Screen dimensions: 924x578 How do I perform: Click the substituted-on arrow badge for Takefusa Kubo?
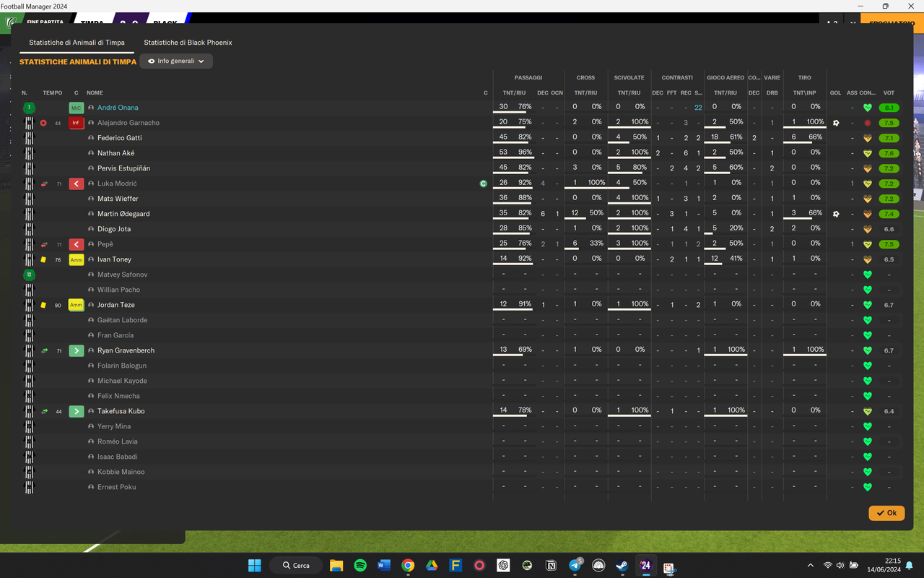76,411
